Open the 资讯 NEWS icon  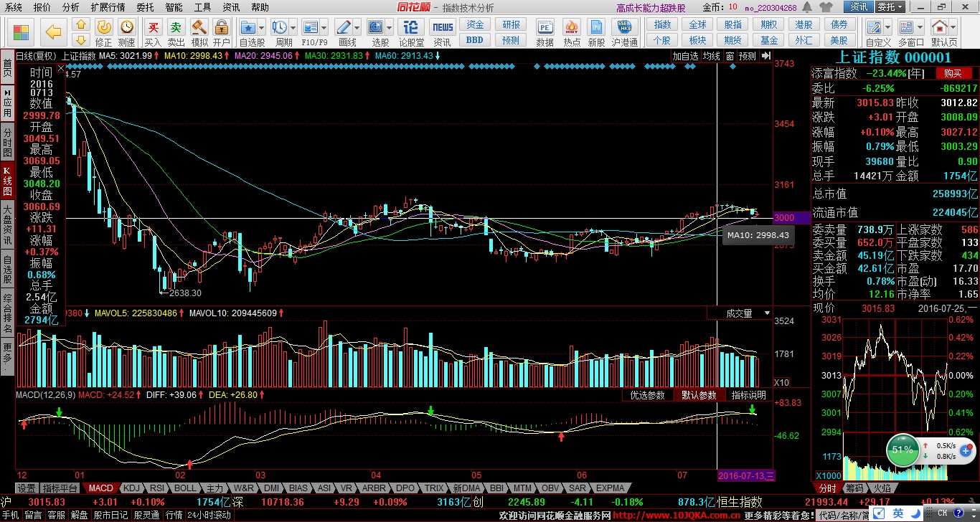[x=442, y=28]
